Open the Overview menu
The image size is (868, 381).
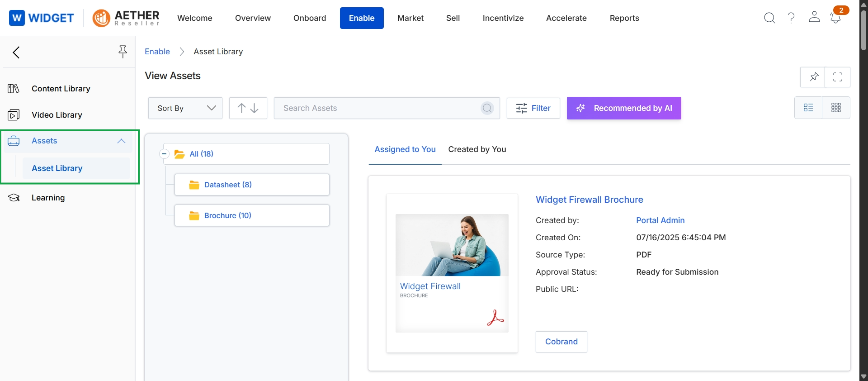tap(253, 18)
